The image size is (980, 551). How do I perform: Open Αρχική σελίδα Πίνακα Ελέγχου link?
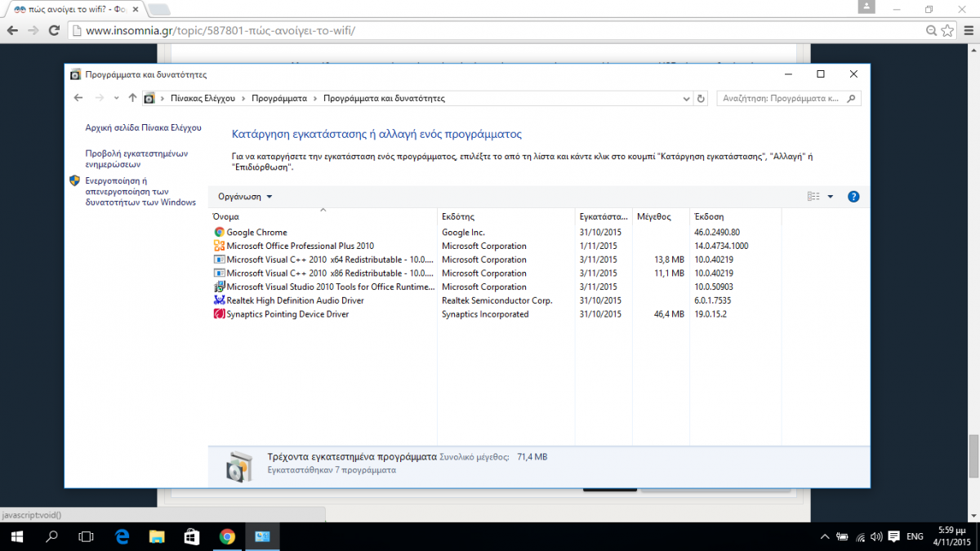(143, 128)
